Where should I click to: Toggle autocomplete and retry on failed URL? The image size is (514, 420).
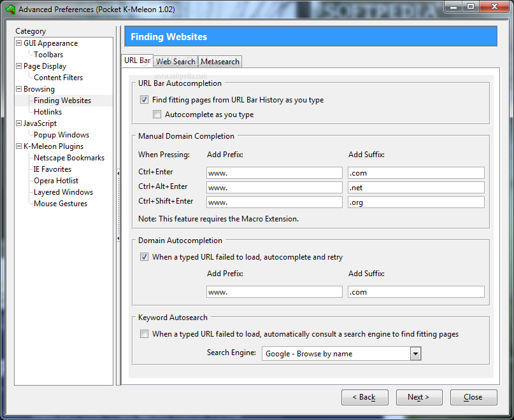[144, 257]
